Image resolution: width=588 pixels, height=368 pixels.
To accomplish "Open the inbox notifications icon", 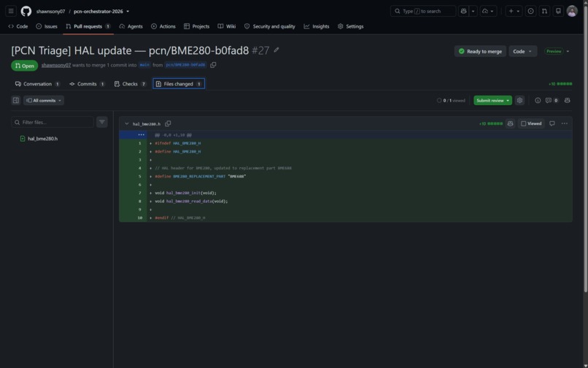I will (558, 11).
